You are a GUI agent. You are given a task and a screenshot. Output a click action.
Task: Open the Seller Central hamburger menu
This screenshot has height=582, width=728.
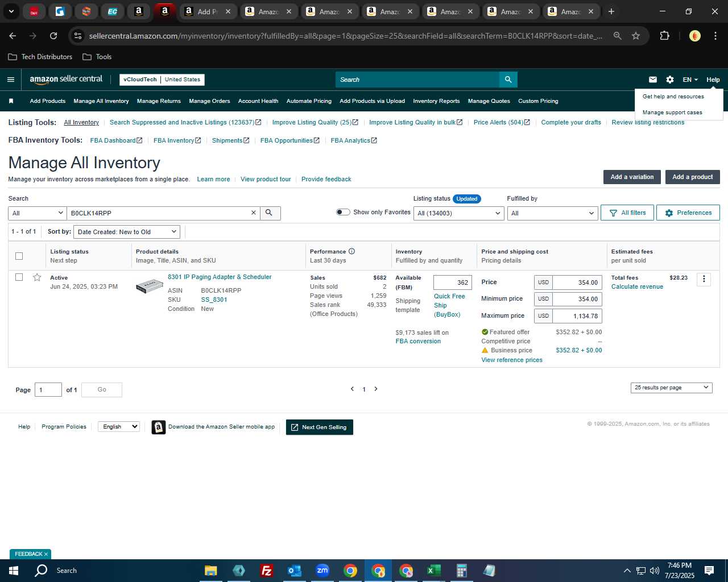click(11, 80)
